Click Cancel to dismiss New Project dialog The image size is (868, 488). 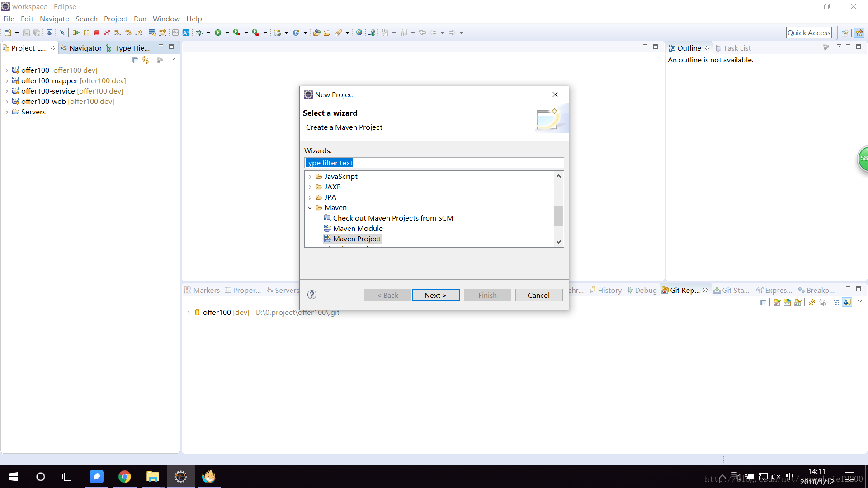coord(539,295)
